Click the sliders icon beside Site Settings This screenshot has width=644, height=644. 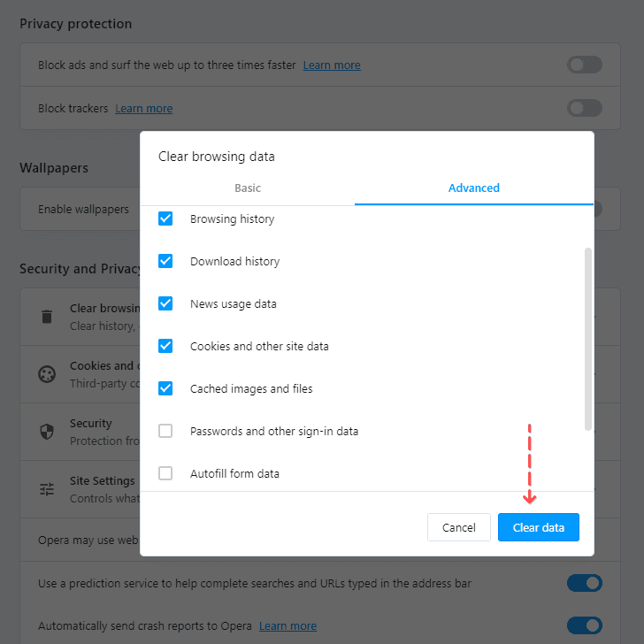(47, 489)
